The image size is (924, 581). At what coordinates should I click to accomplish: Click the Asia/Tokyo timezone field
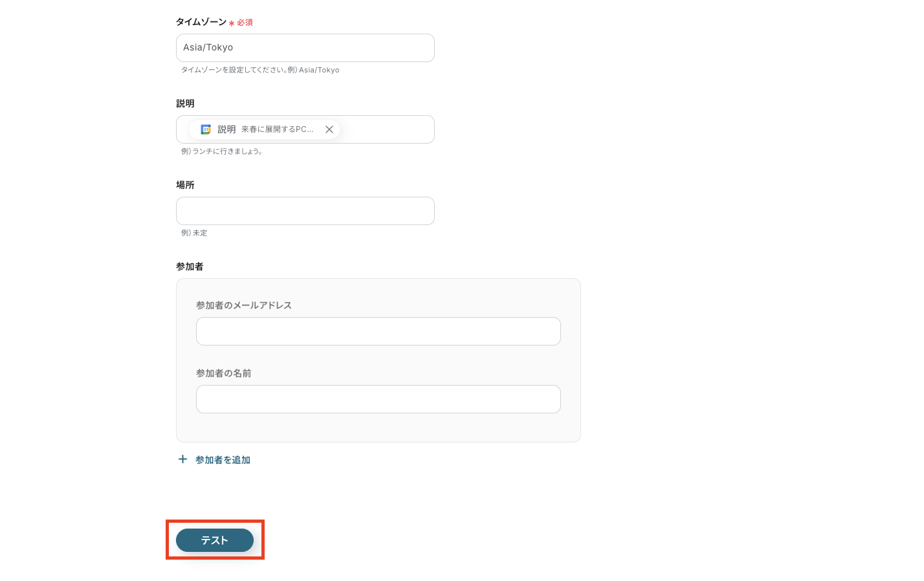click(x=305, y=48)
